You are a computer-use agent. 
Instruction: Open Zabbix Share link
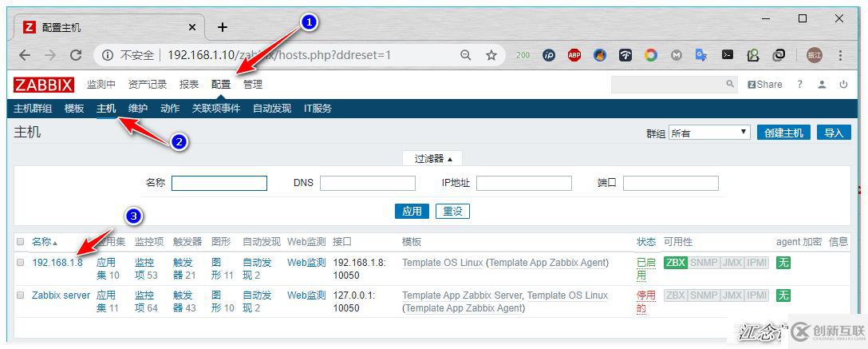click(x=765, y=84)
